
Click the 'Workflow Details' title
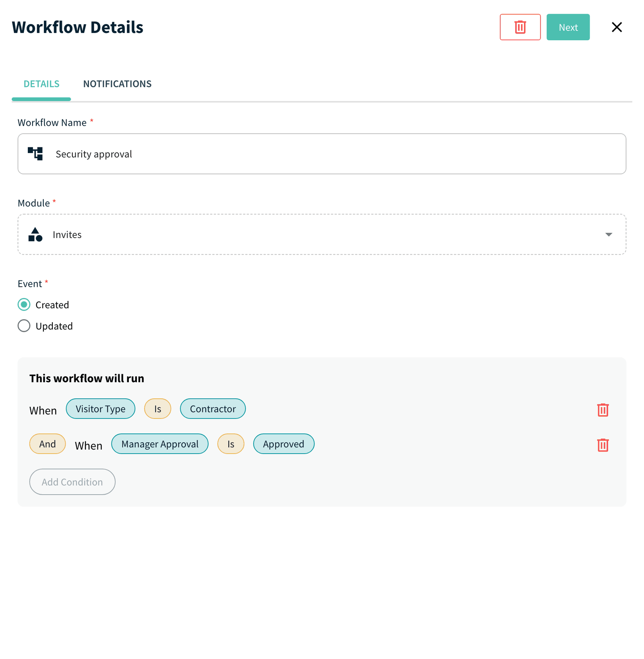coord(78,27)
